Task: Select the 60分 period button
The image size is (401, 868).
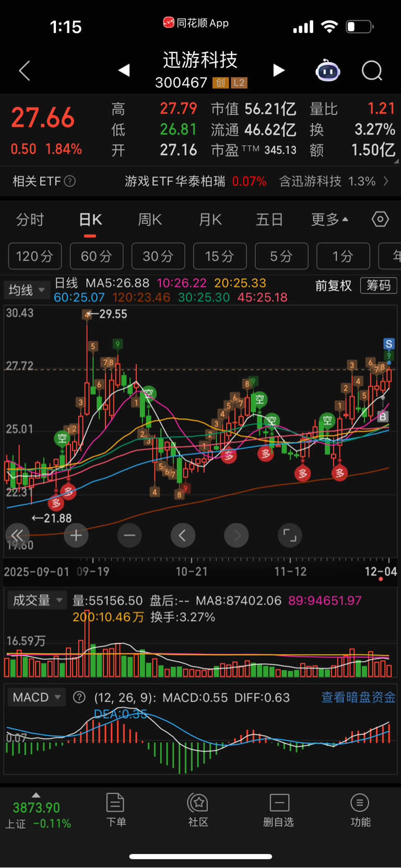Action: point(97,256)
